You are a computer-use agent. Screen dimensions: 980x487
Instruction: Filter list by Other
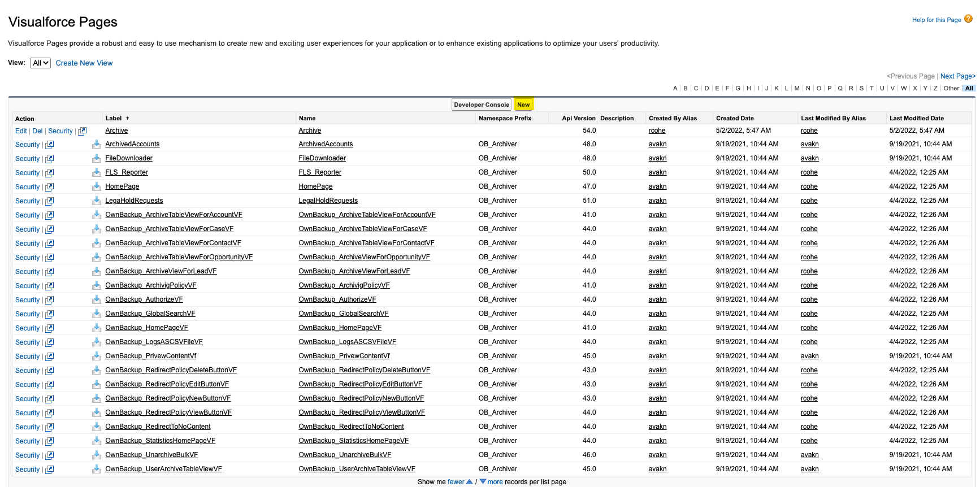pos(951,88)
